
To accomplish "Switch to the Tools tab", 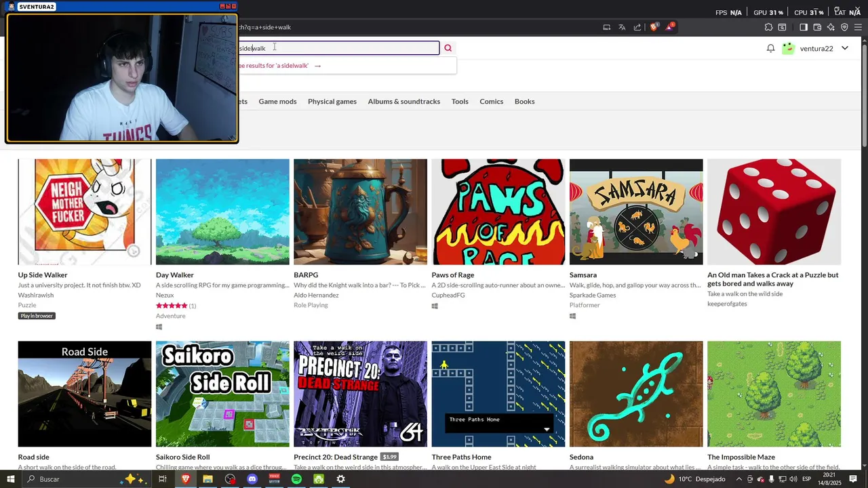I will click(460, 102).
